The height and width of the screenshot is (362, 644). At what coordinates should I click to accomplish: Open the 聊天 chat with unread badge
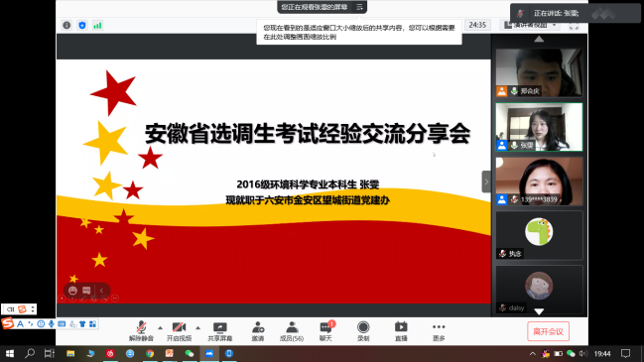(326, 331)
